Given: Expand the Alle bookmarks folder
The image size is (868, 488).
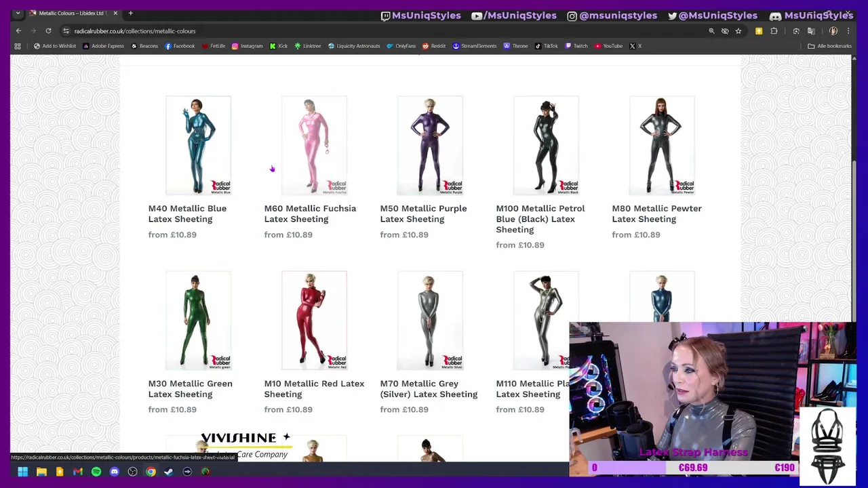Looking at the screenshot, I should click(829, 46).
